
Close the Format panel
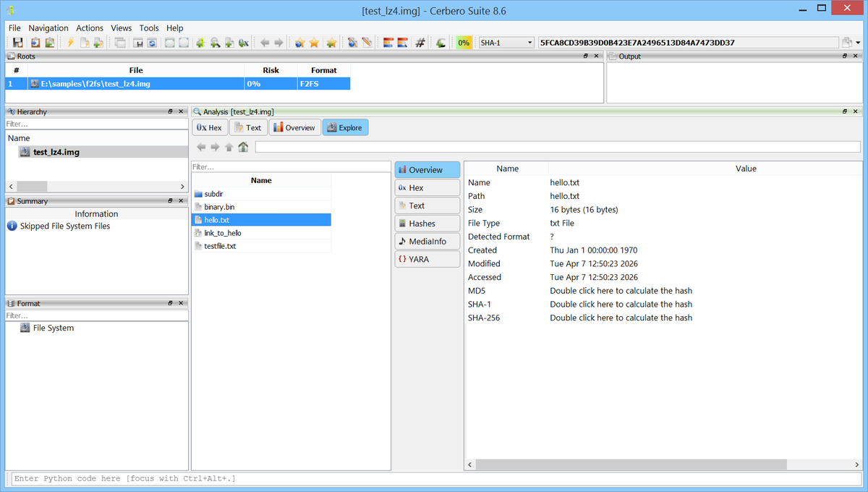[181, 303]
